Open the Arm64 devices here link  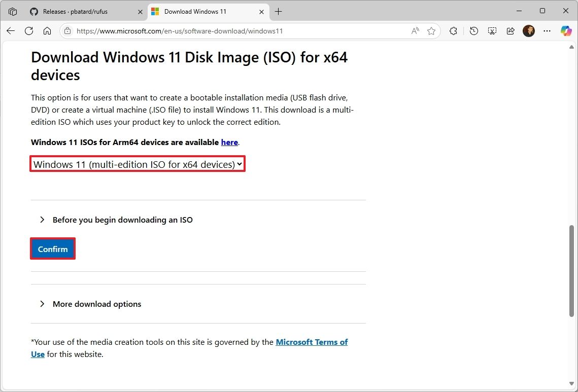click(229, 142)
